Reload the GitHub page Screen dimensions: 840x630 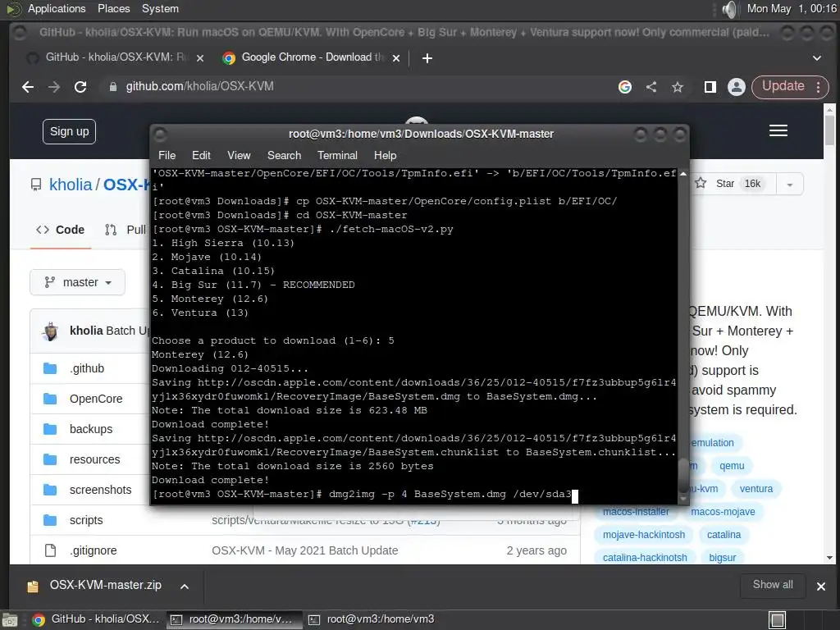coord(80,87)
